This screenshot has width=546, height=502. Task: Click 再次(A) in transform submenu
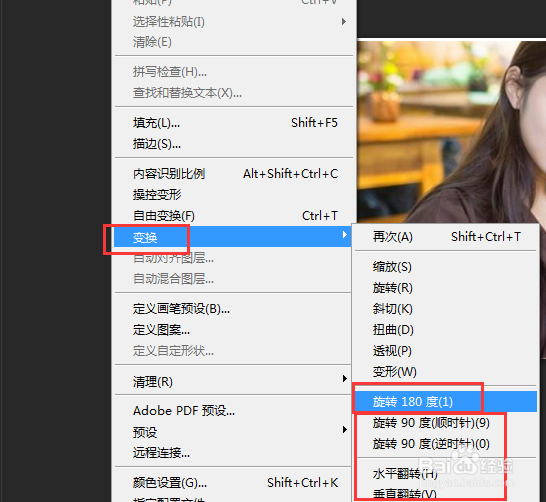(445, 237)
